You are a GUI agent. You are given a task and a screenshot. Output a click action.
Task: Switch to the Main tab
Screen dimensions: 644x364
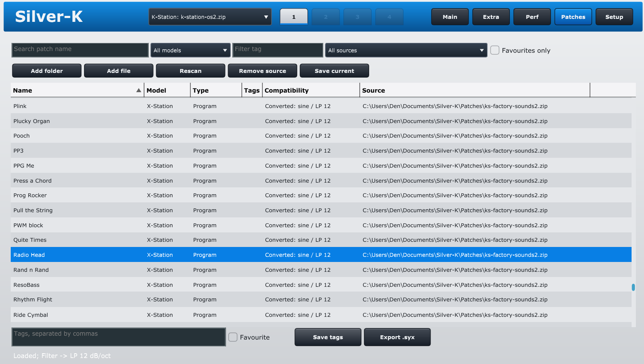click(450, 17)
